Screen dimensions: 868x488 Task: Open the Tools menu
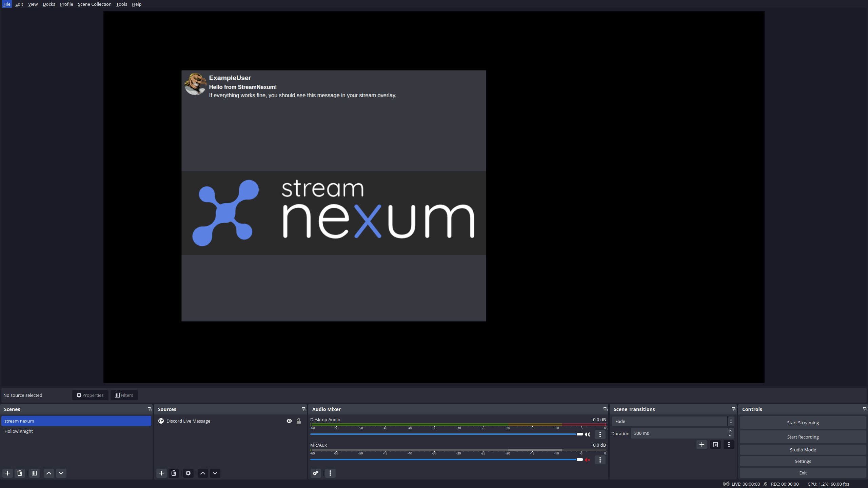121,4
